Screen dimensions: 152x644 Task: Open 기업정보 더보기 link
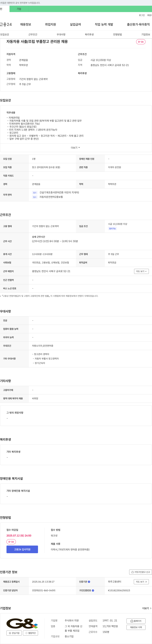147,608
